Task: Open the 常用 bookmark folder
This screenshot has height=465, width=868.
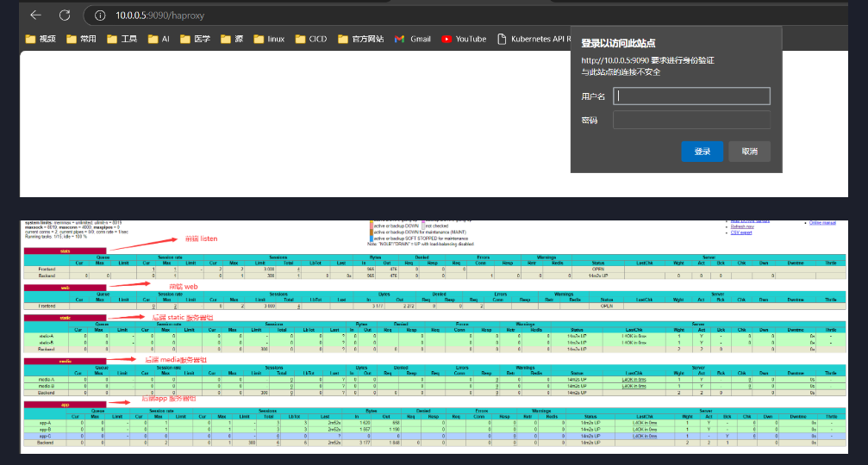Action: [x=81, y=39]
